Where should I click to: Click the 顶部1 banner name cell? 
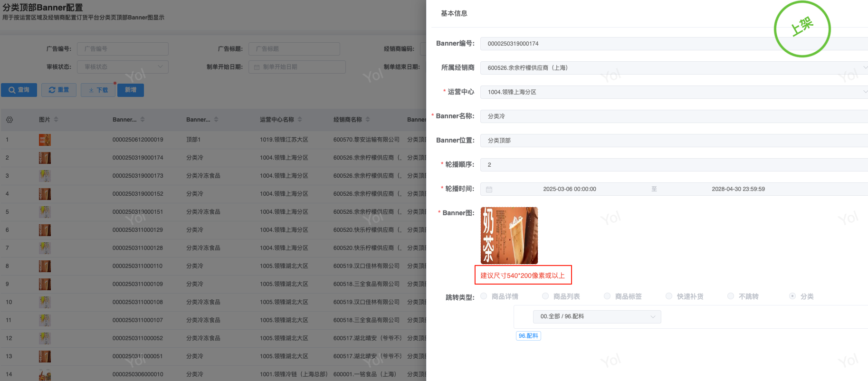193,140
